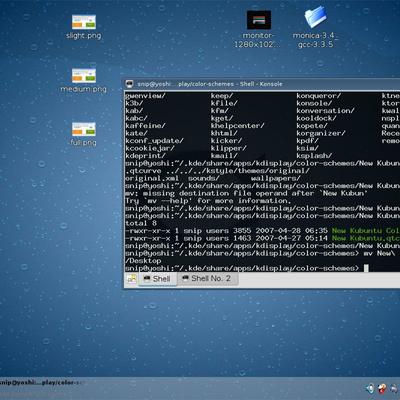Open the monitor-1280x102... desktop icon
Screen dimensions: 400x400
[x=258, y=29]
